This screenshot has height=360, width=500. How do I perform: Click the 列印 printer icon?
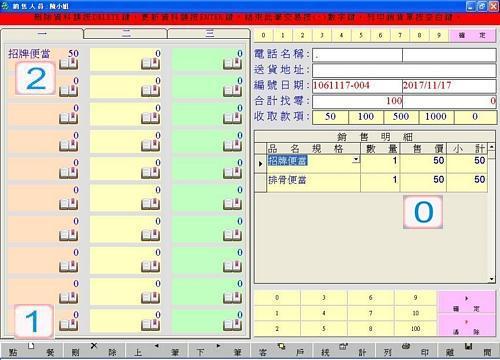(x=406, y=346)
